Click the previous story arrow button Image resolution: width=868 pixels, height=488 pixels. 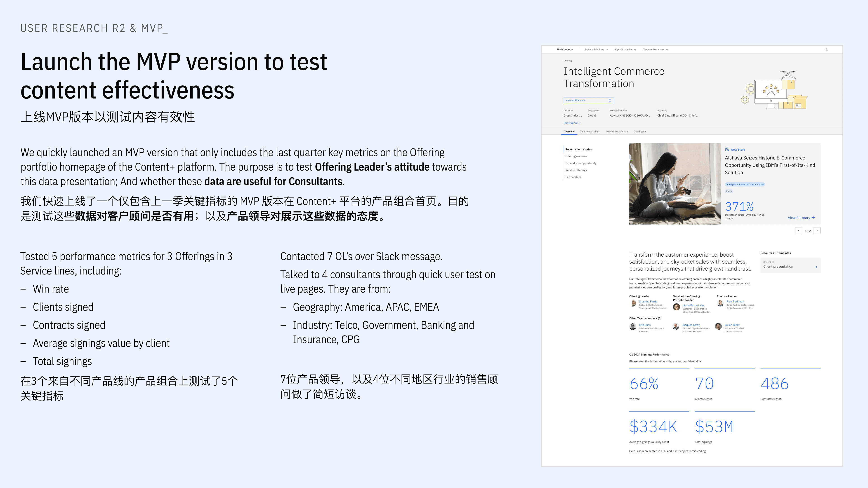[x=798, y=231]
